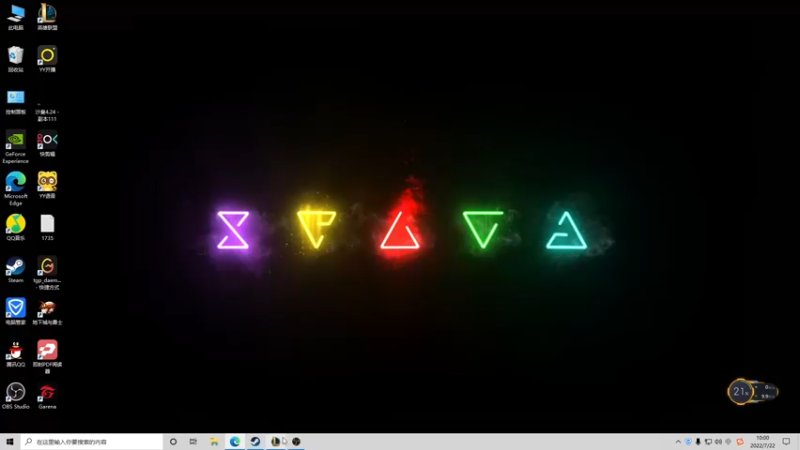Select the Recycle Bin desktop icon

pos(16,59)
